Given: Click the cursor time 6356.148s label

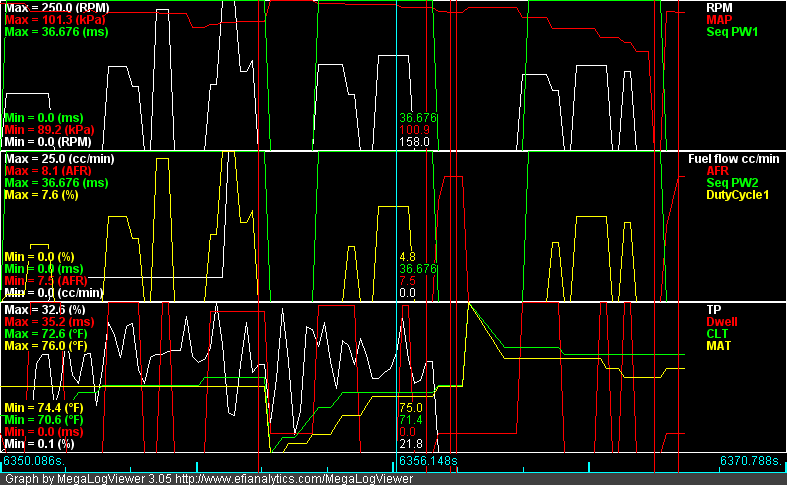Looking at the screenshot, I should click(x=428, y=461).
